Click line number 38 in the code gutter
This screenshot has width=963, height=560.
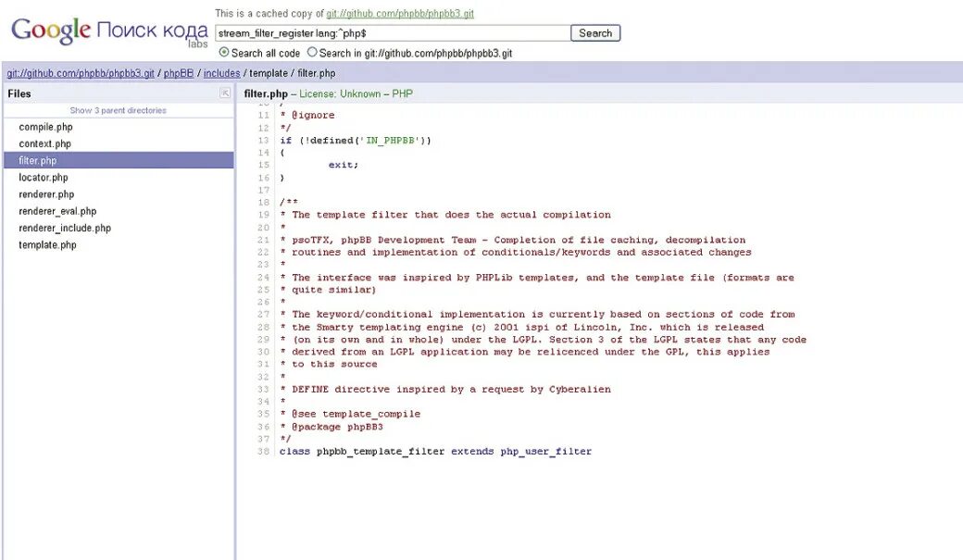(264, 452)
